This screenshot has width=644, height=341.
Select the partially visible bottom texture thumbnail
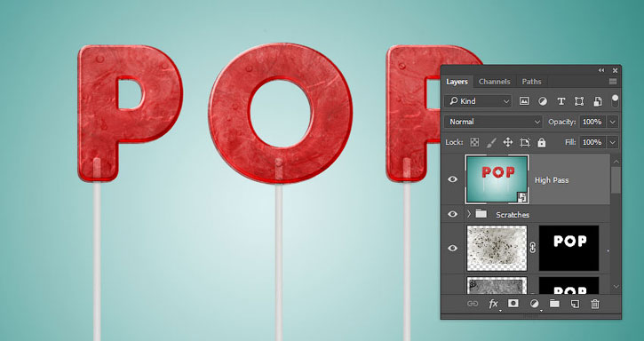click(497, 285)
